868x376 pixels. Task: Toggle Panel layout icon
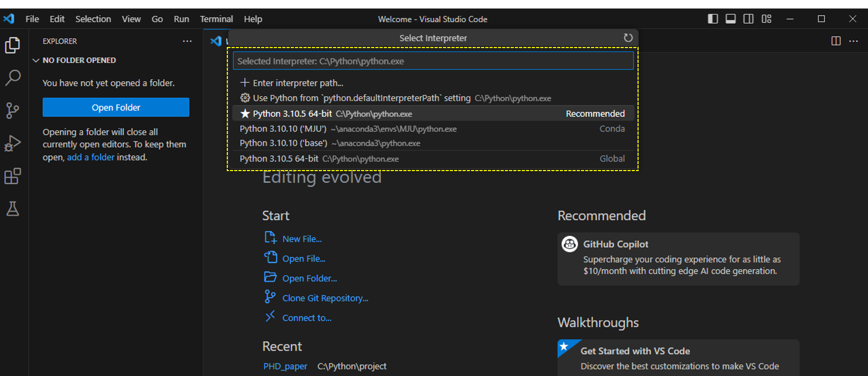731,19
